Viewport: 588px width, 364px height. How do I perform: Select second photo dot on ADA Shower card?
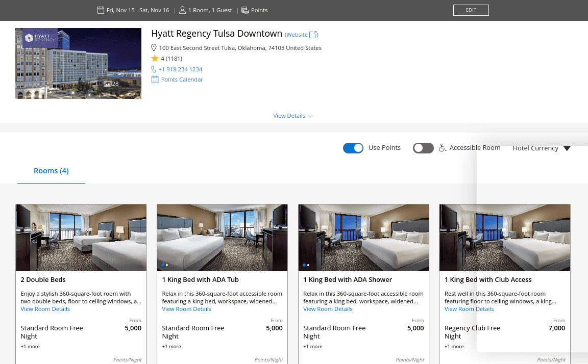[x=308, y=265]
